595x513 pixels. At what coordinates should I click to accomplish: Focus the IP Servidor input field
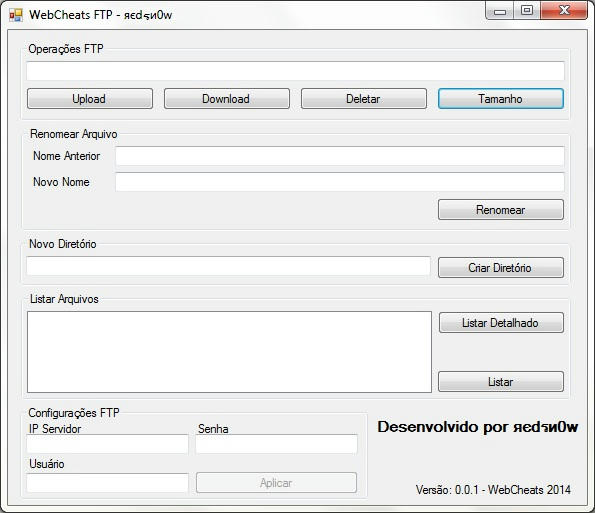(x=107, y=444)
